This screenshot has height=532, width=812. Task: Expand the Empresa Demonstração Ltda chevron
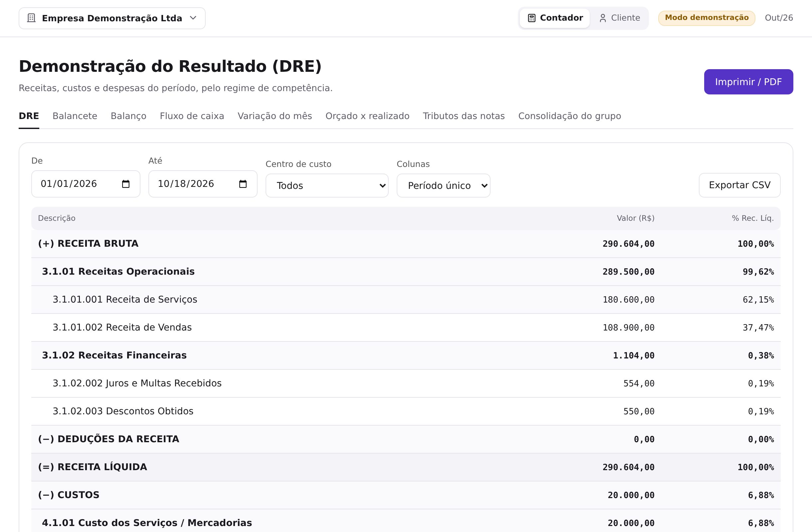click(193, 18)
